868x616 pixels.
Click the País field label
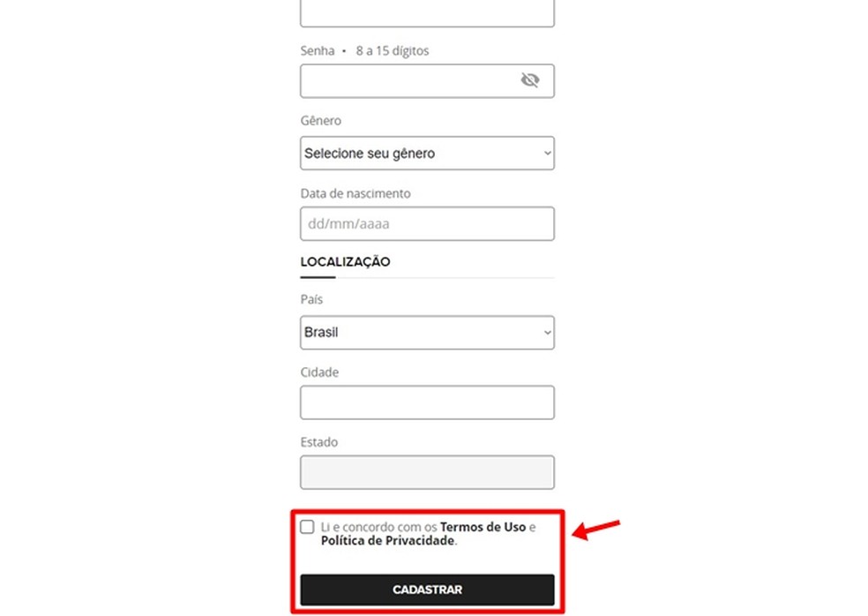tap(311, 300)
